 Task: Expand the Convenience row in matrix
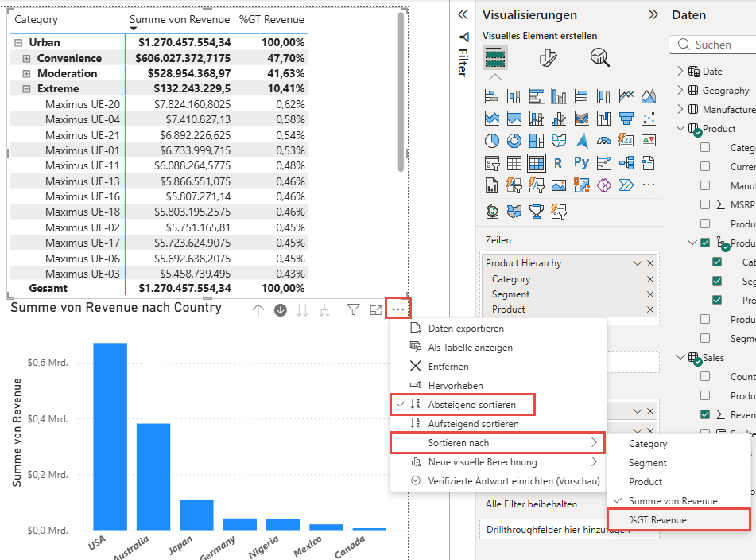tap(26, 58)
